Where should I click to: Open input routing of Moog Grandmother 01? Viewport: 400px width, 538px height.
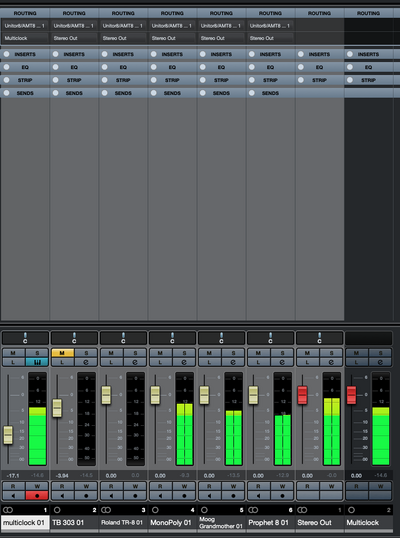pyautogui.click(x=221, y=26)
